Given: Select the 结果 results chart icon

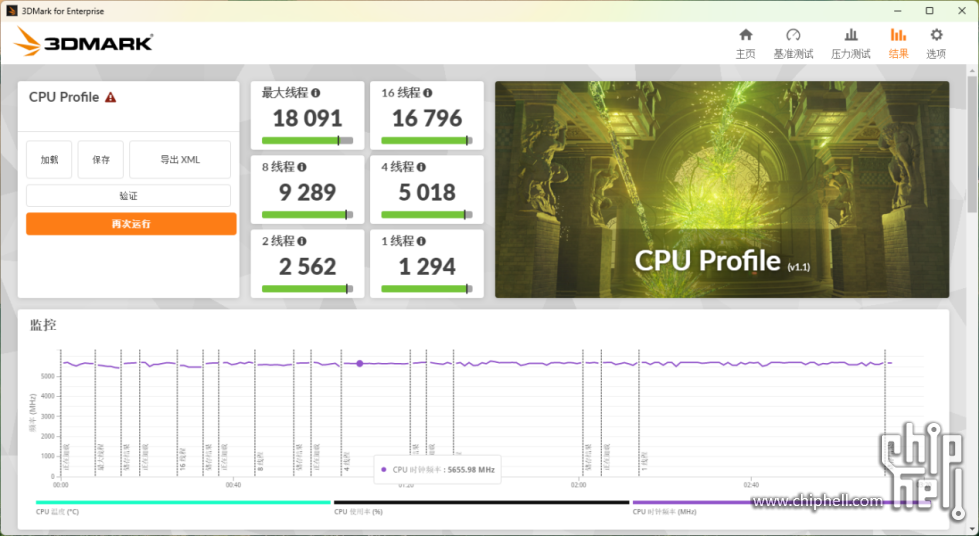Looking at the screenshot, I should (898, 35).
